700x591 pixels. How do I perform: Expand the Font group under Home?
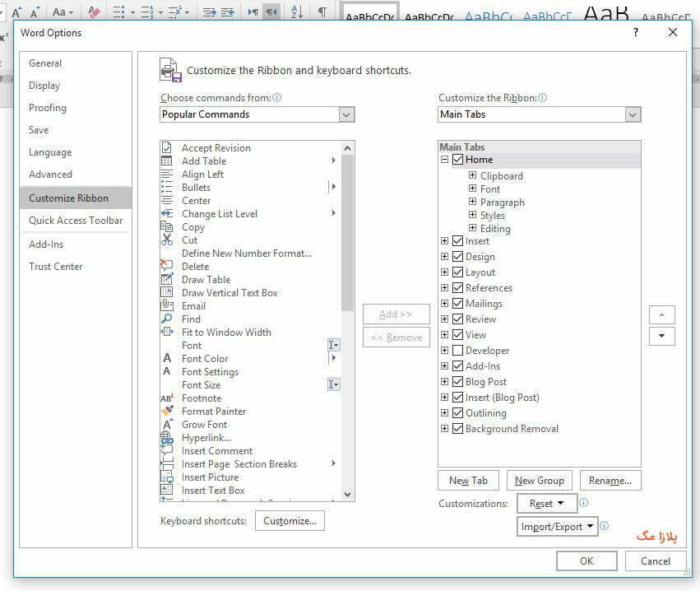(472, 188)
